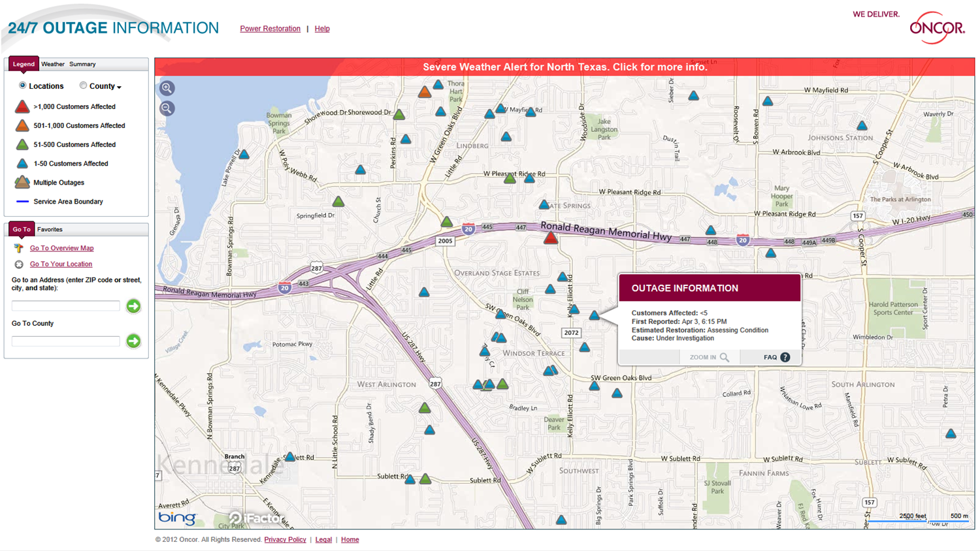This screenshot has height=551, width=980.
Task: Click the green marker on Sublett Rd
Action: (425, 479)
